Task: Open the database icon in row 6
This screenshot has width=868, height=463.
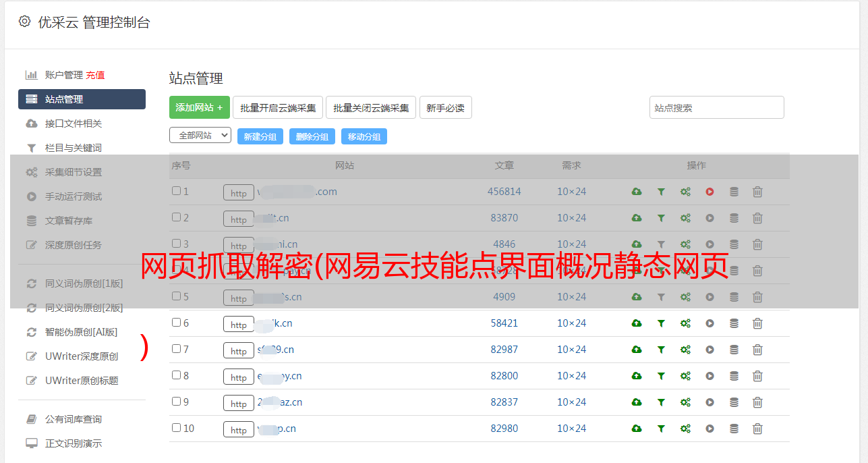Action: tap(734, 323)
